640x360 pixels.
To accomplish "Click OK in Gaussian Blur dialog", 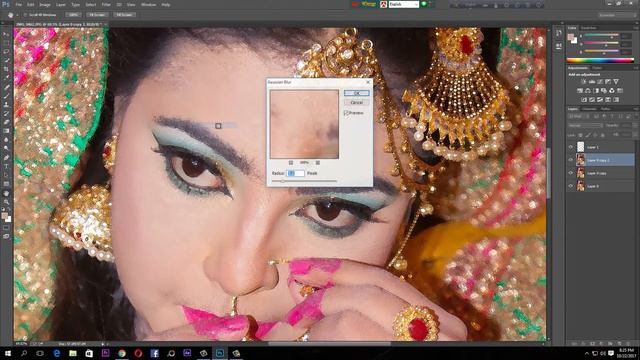I will click(x=356, y=93).
